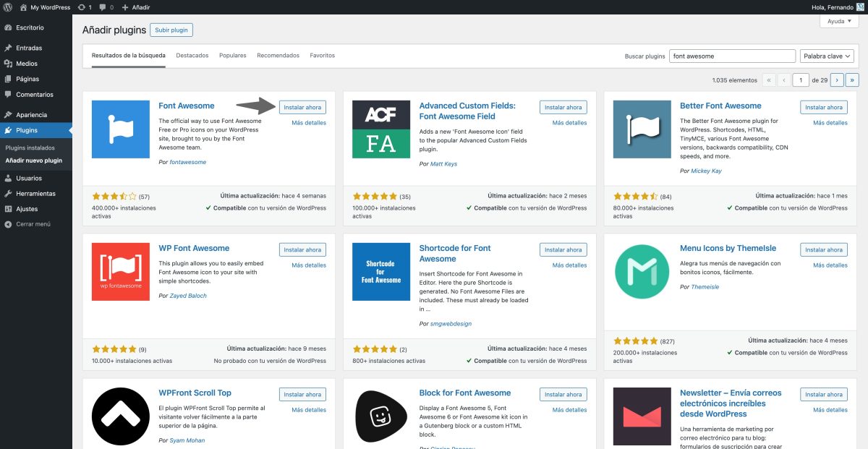Go to the next results page
The height and width of the screenshot is (449, 868).
[837, 80]
